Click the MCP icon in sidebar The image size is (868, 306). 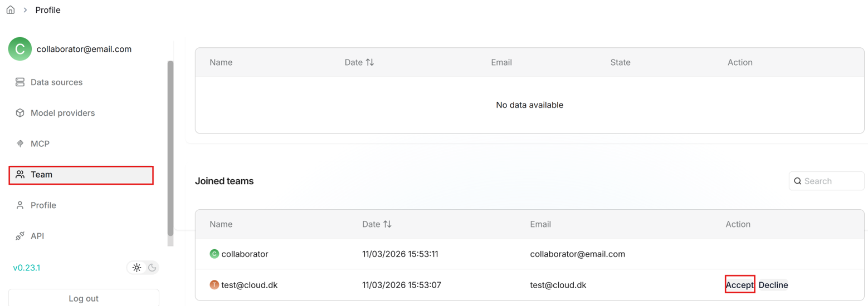click(x=20, y=144)
